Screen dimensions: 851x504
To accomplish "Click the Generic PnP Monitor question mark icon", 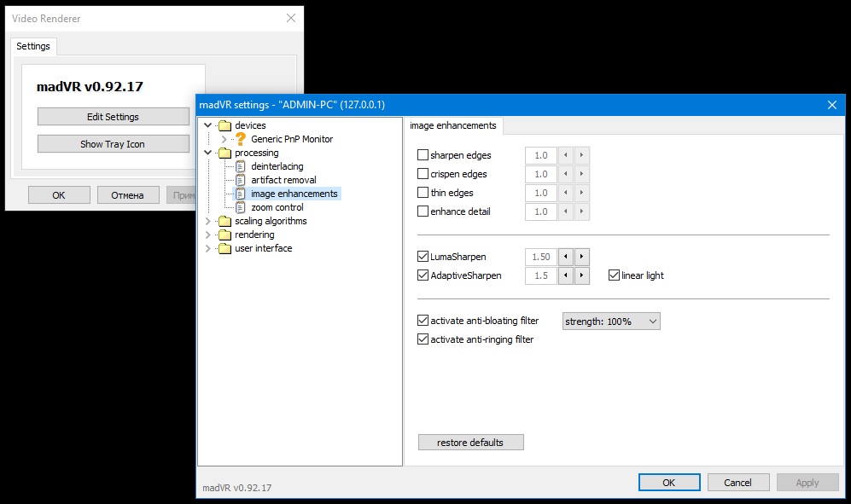I will [x=241, y=139].
